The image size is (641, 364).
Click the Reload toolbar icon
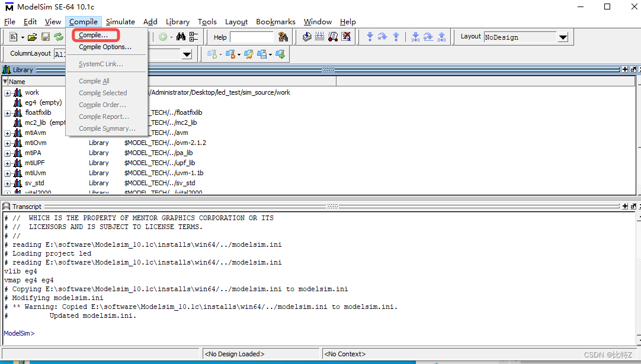57,36
